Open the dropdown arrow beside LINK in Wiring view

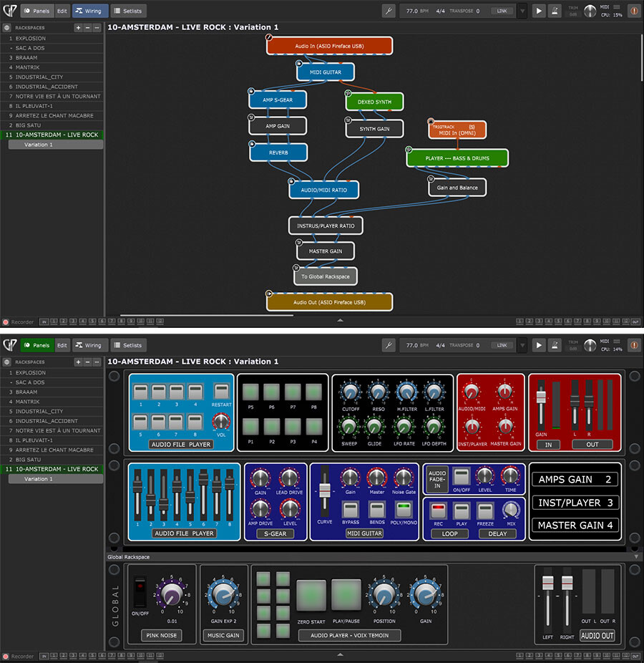[522, 11]
